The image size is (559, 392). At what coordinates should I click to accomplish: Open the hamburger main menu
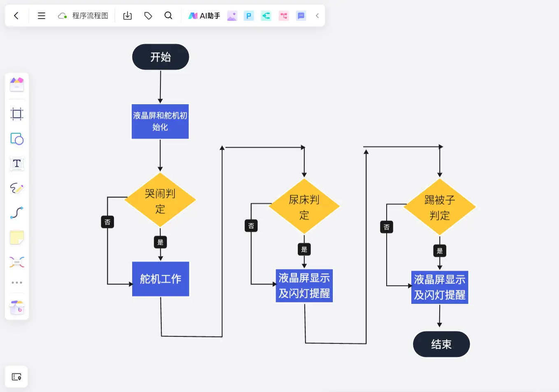(x=41, y=16)
